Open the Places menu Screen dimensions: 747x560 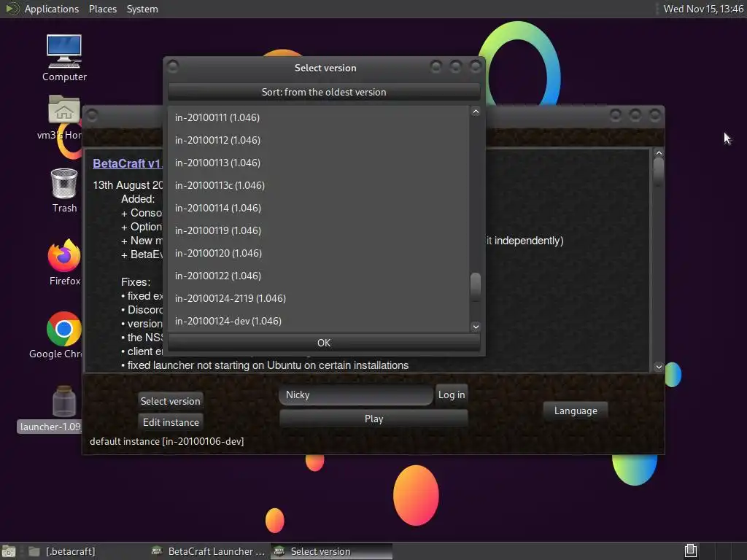(102, 9)
